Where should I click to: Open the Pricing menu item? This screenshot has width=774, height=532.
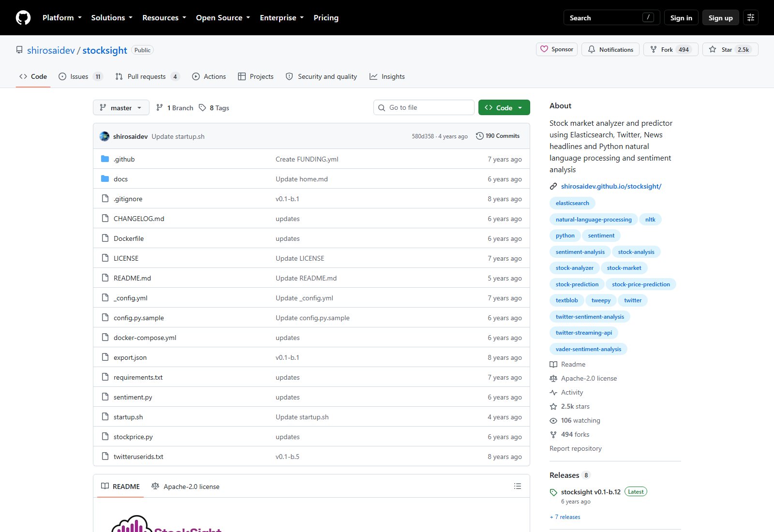pos(326,18)
